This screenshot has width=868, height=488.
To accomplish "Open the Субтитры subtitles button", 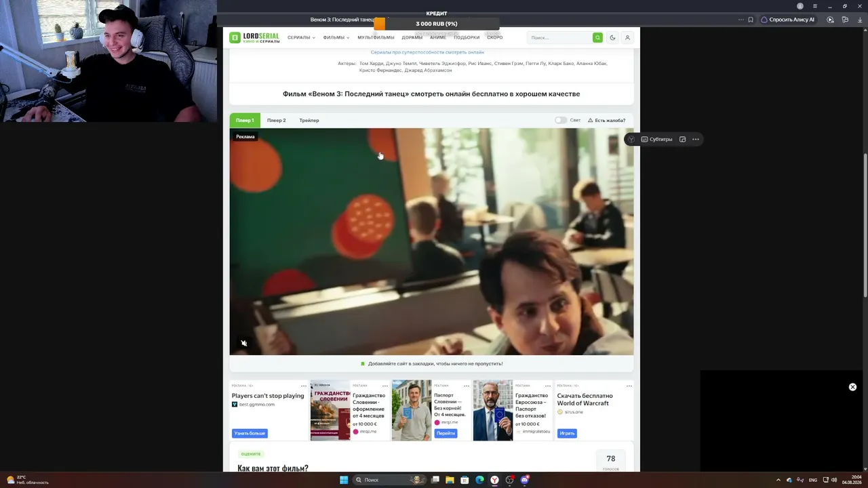I will (x=657, y=140).
